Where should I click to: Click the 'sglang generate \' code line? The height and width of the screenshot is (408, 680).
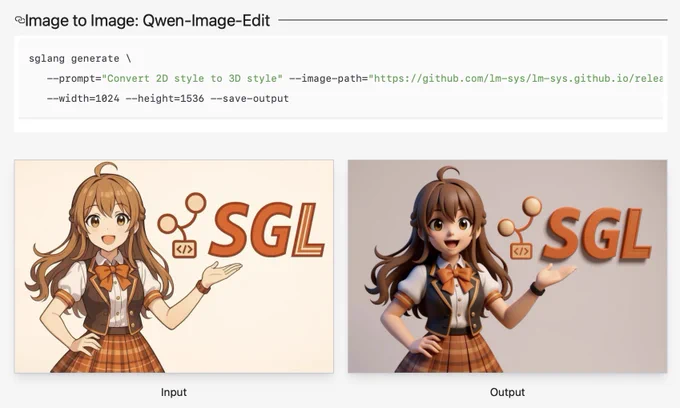pyautogui.click(x=80, y=59)
